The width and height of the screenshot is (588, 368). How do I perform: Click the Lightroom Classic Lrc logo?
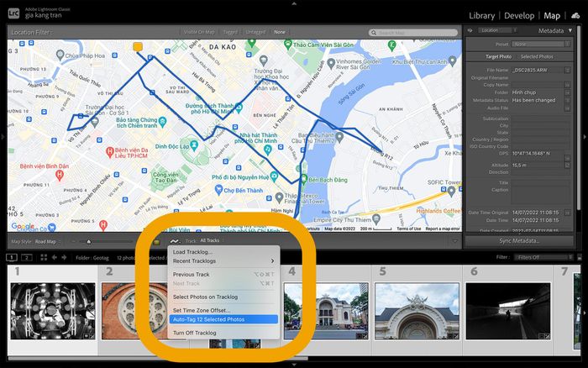click(x=13, y=14)
